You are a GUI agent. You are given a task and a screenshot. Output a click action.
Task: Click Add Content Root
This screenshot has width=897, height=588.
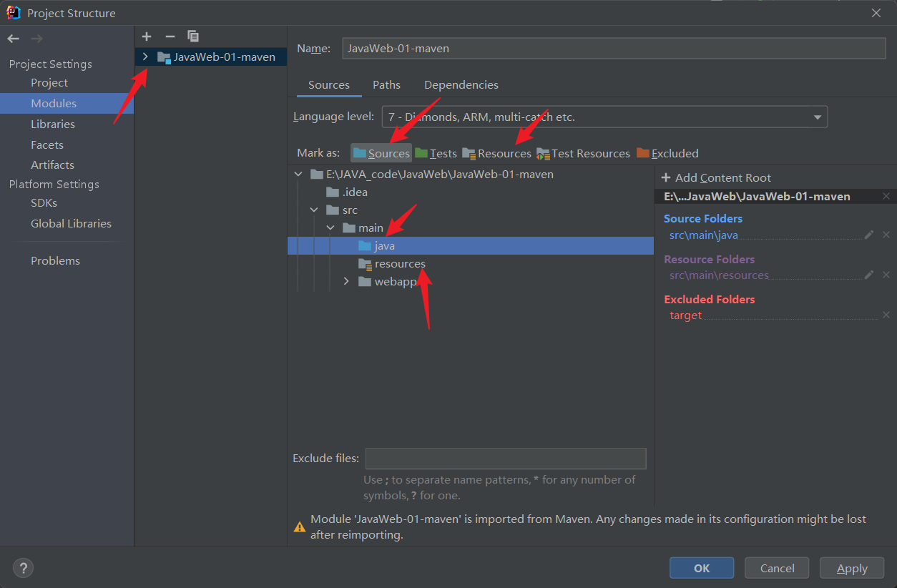pyautogui.click(x=716, y=177)
